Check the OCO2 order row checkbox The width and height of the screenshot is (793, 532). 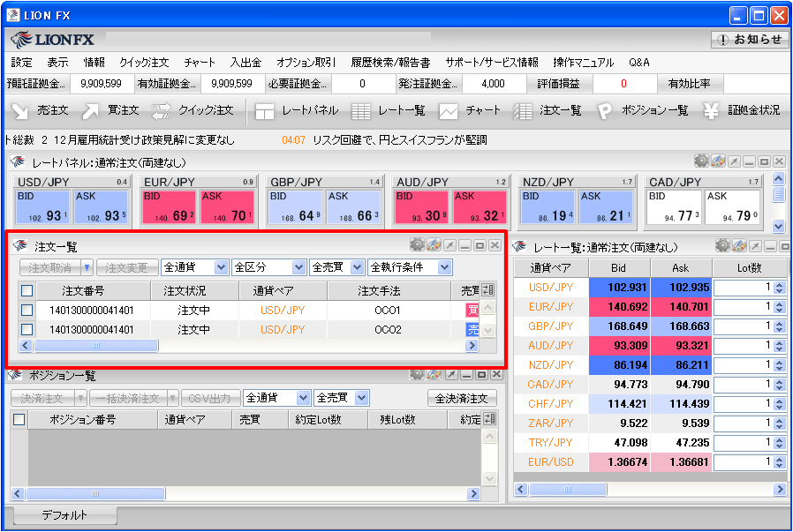26,329
